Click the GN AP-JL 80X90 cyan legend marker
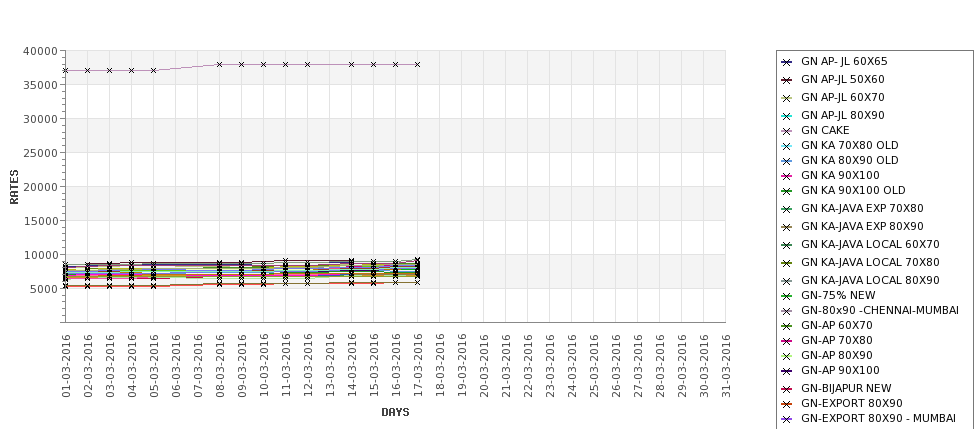 (x=787, y=116)
